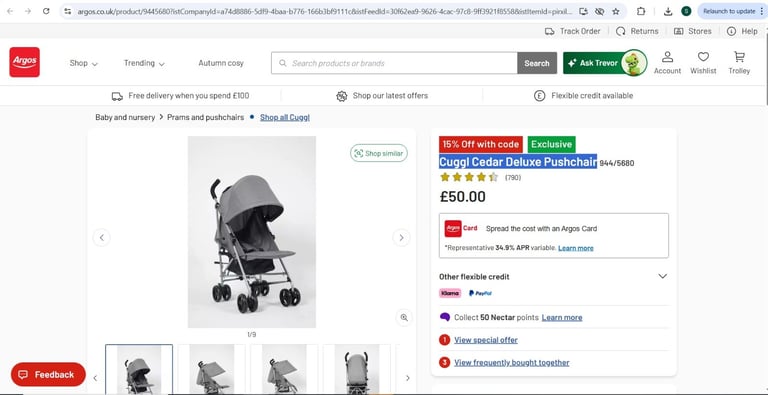Open the Shop dropdown menu
The height and width of the screenshot is (395, 768).
[83, 63]
